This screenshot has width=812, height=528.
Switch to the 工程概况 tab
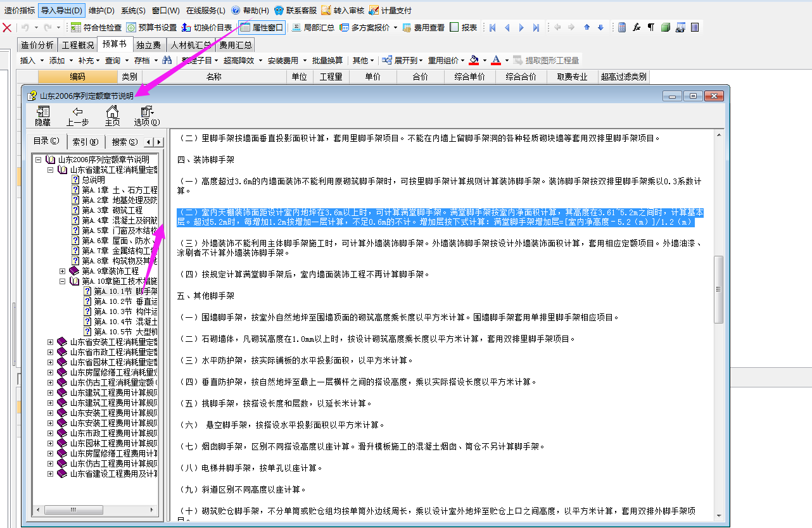(78, 45)
